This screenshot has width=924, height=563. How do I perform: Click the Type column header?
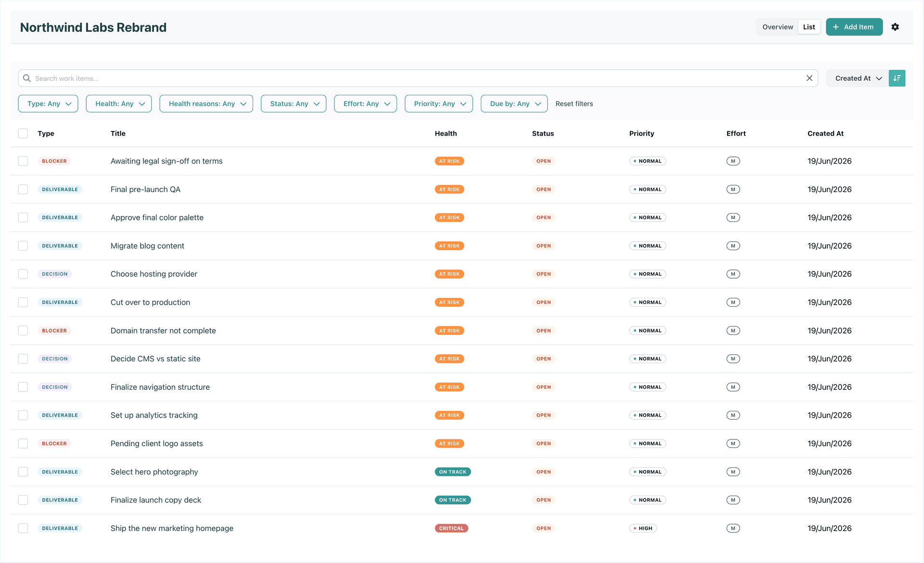point(46,133)
